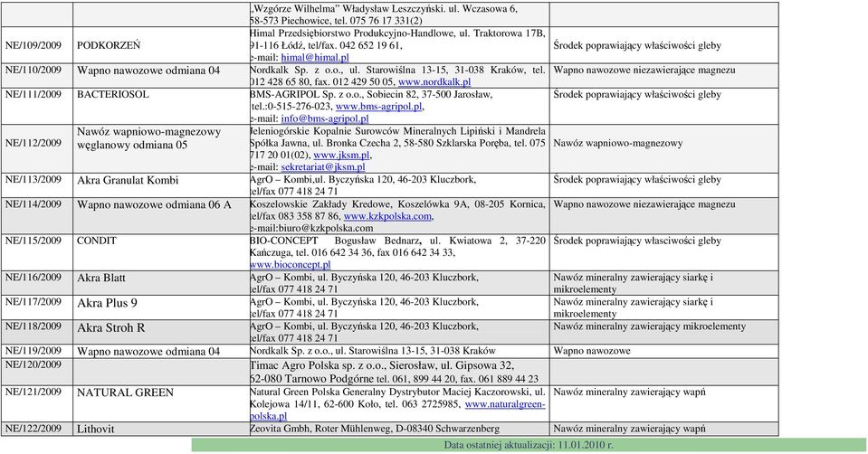Select cell NE/120/2009
868x454 pixels.
36,372
